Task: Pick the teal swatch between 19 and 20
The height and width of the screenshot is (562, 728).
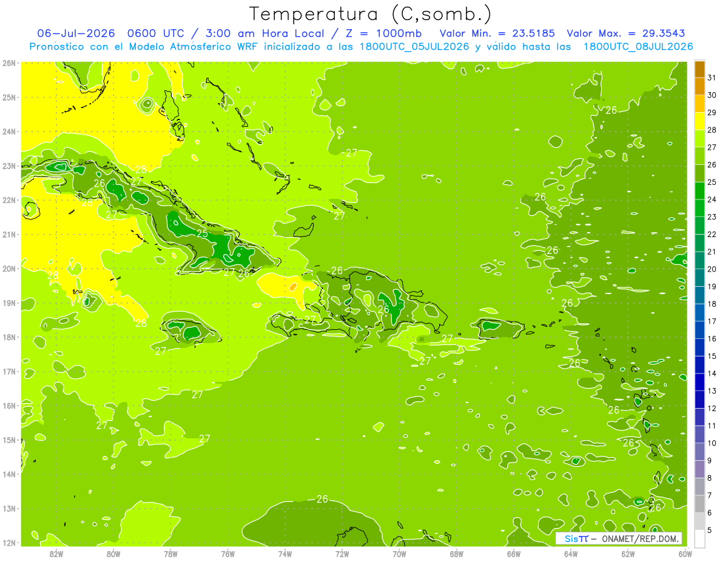Action: (x=699, y=278)
